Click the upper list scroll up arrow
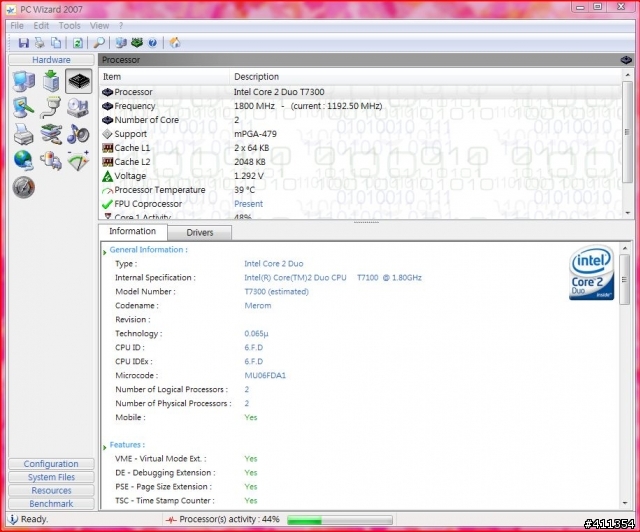Viewport: 640px width, 532px height. click(x=627, y=75)
